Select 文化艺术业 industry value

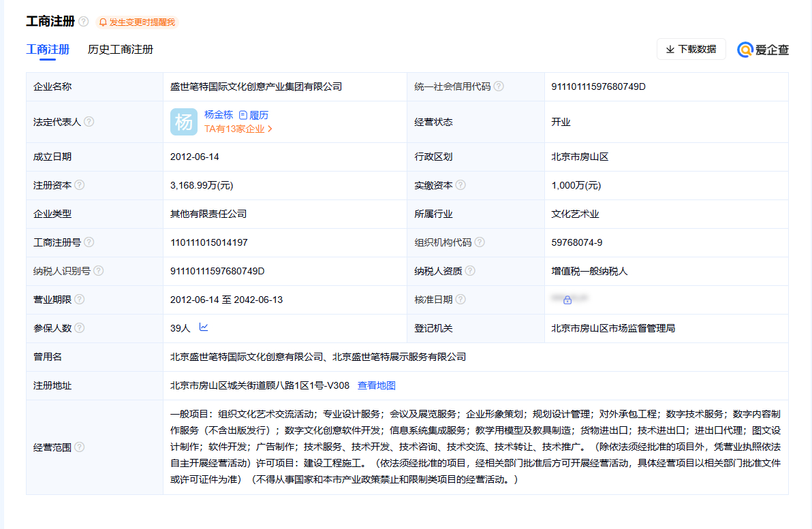575,214
